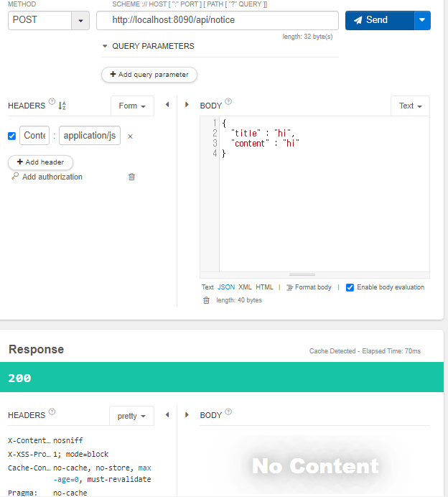
Task: Collapse request headers panel with left arrow
Action: click(167, 105)
